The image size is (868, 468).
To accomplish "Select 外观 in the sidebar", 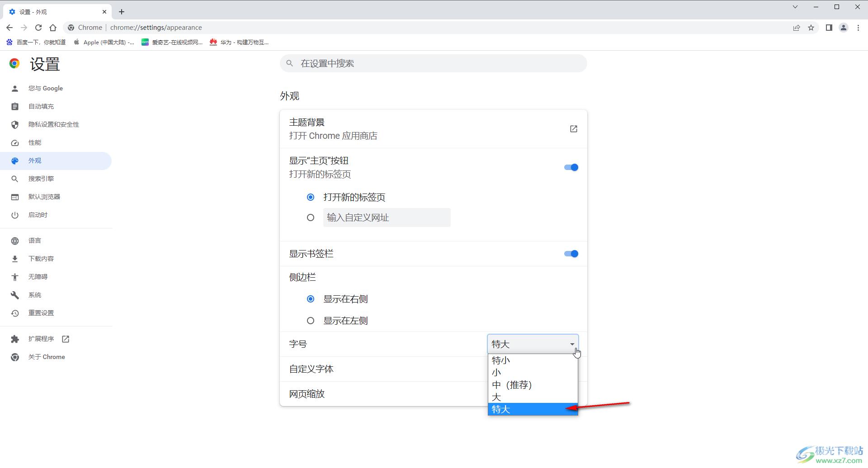I will click(x=56, y=161).
